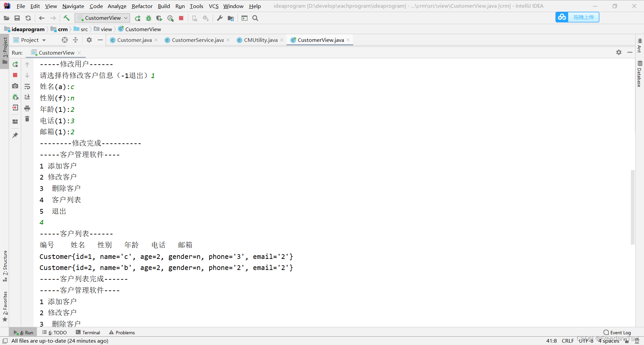Viewport: 644px width, 345px height.
Task: Open the Problems tool window
Action: coord(122,333)
